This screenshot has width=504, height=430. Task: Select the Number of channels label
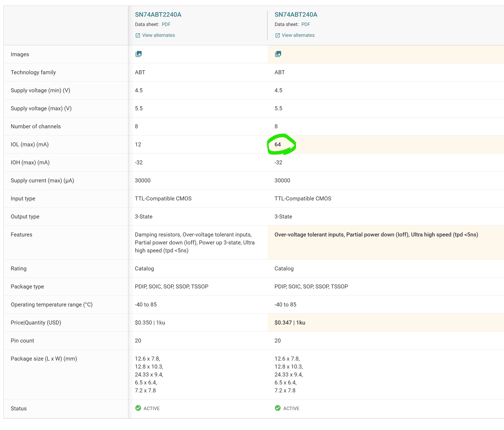pos(36,126)
